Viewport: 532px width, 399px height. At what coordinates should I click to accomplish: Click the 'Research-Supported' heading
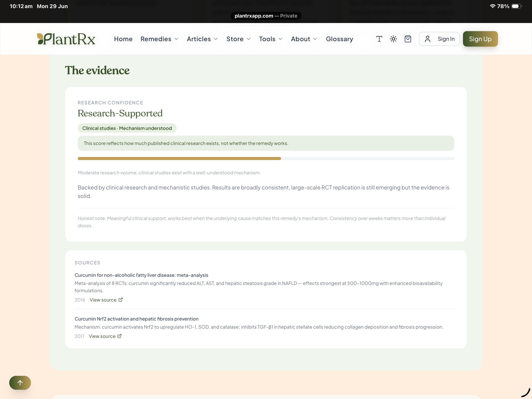(120, 113)
